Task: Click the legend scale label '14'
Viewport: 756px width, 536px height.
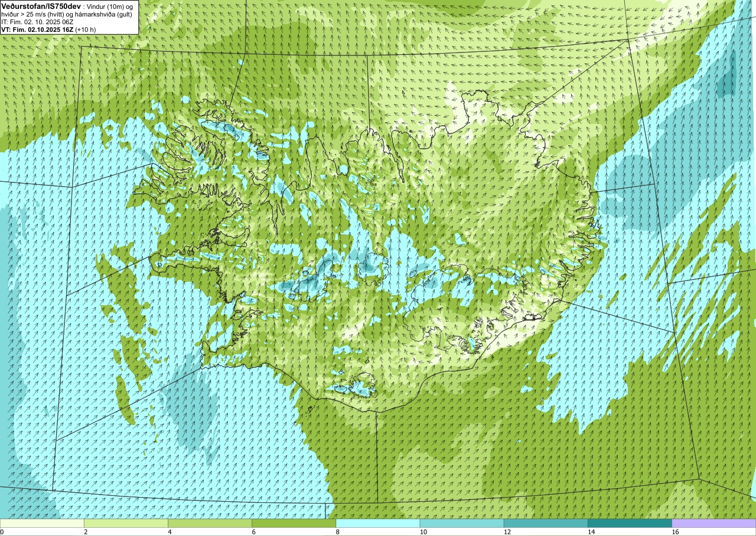Action: 591,532
